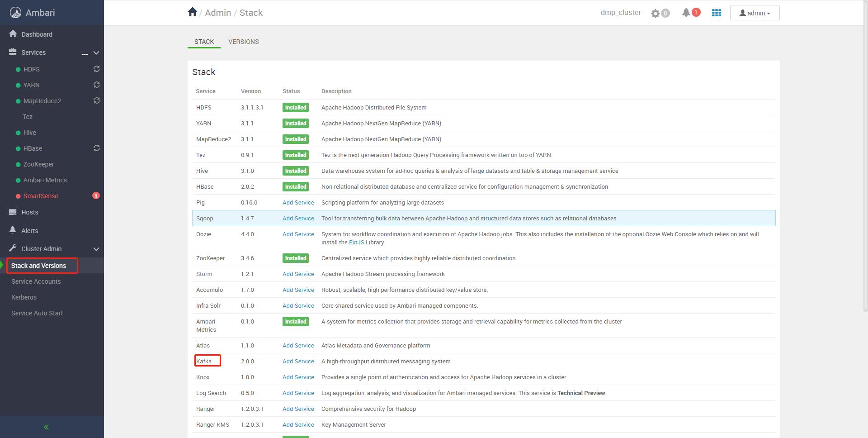Open Tez service in sidebar
The height and width of the screenshot is (438, 868).
[x=28, y=117]
